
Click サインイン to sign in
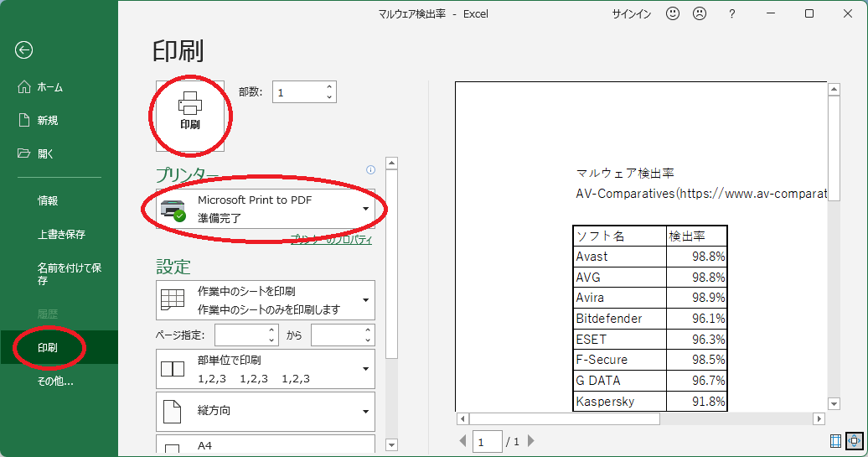(x=631, y=14)
